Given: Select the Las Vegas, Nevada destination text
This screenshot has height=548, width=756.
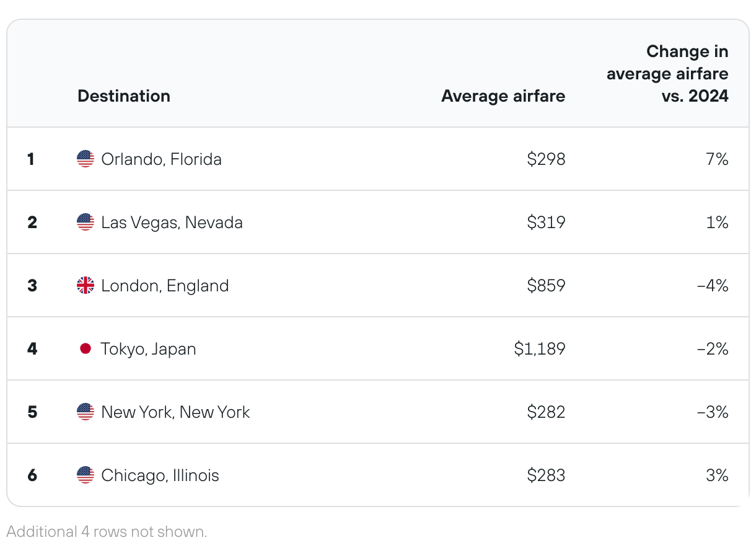Looking at the screenshot, I should pyautogui.click(x=172, y=223).
